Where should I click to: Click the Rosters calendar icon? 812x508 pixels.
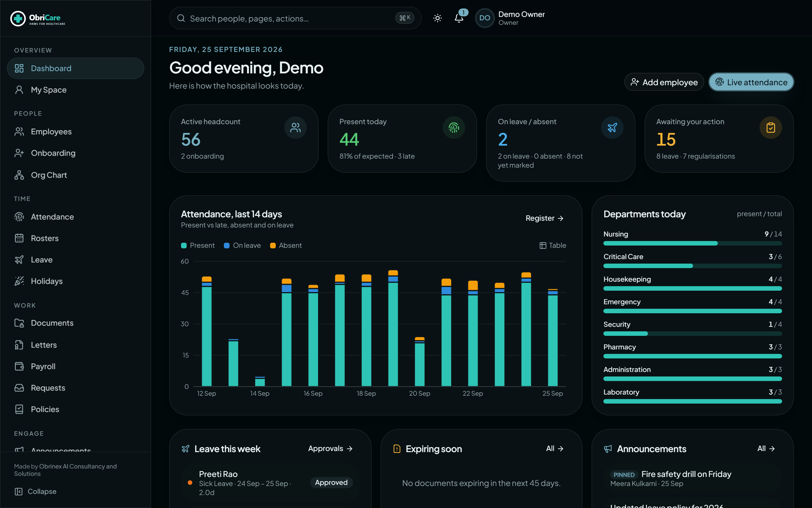pyautogui.click(x=19, y=238)
